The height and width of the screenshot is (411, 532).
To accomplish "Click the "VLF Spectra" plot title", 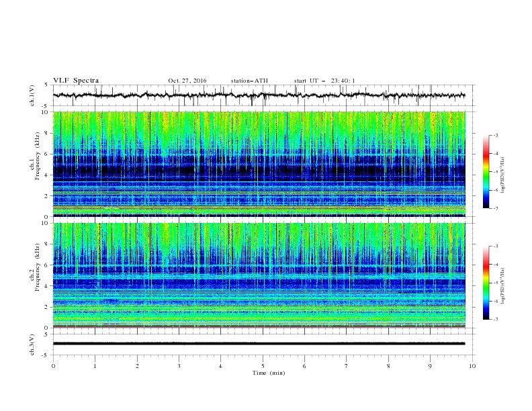I will (76, 81).
